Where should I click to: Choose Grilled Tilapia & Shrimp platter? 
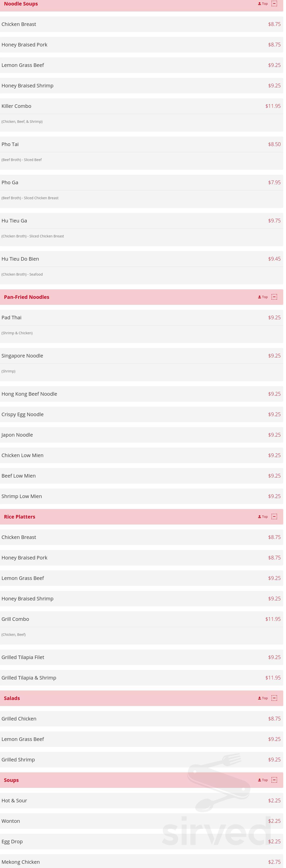point(29,678)
